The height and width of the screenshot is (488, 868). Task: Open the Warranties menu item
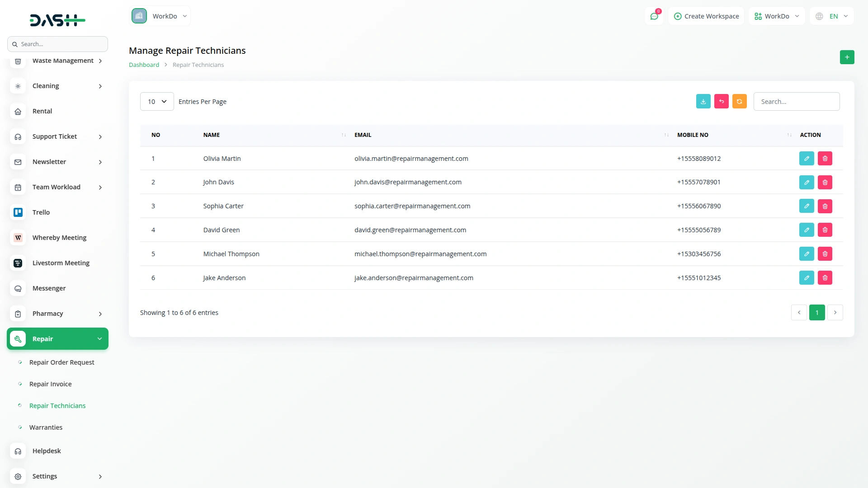click(46, 427)
